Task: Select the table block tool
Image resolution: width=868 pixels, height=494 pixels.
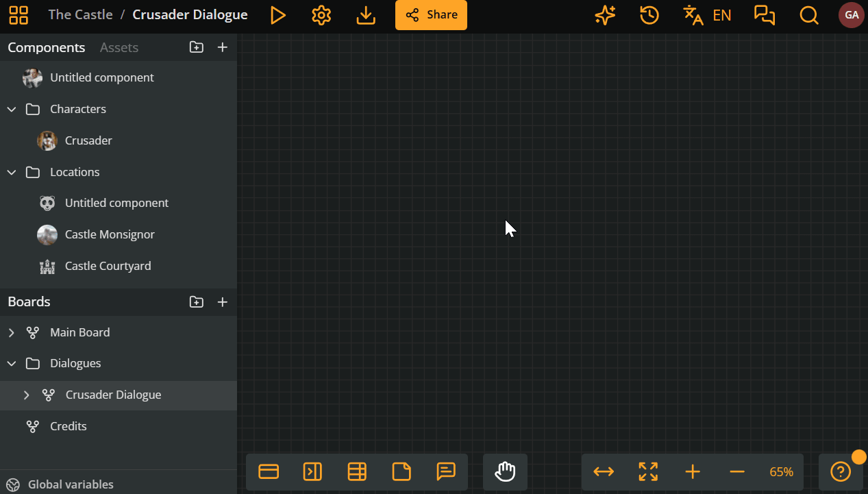Action: [x=357, y=471]
